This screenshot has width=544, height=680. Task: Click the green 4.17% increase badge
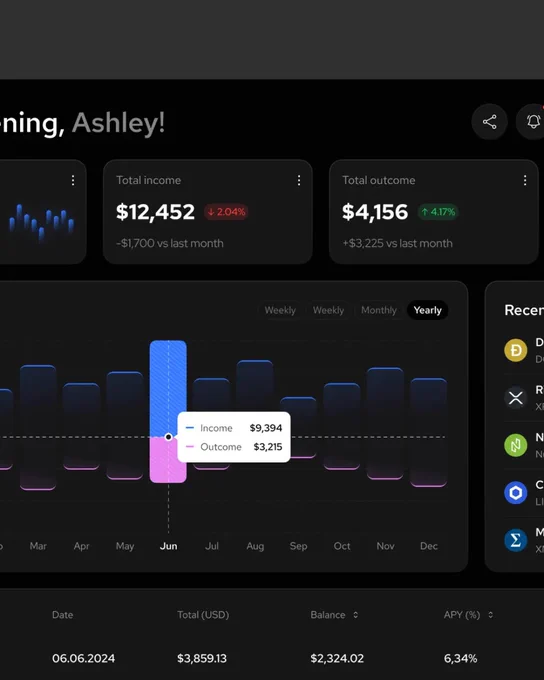pos(438,212)
